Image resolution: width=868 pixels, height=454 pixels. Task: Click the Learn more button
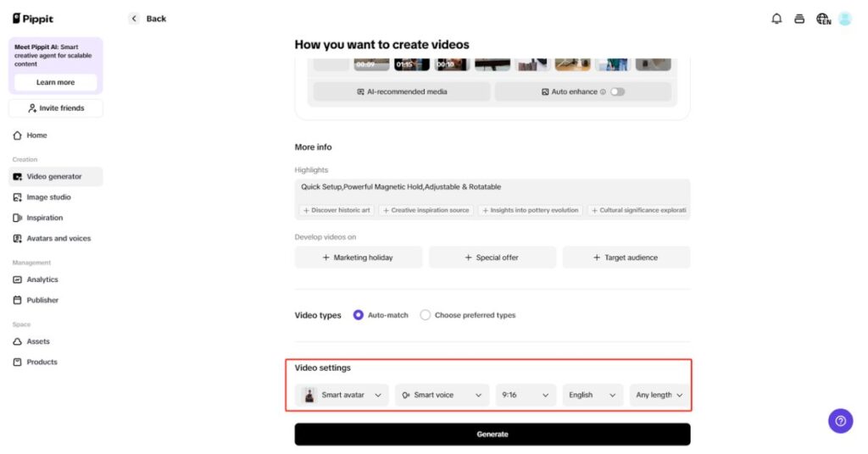point(55,82)
